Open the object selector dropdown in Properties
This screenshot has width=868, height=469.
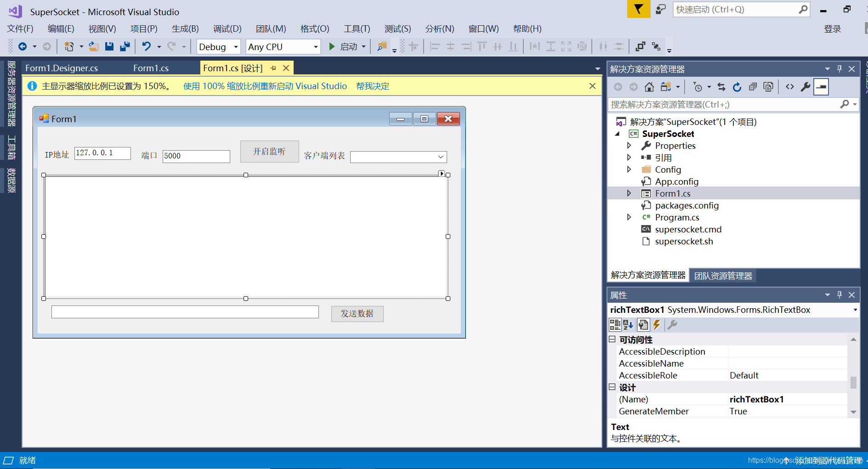pos(855,310)
